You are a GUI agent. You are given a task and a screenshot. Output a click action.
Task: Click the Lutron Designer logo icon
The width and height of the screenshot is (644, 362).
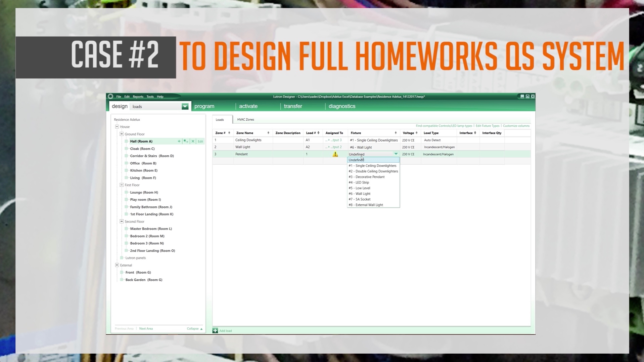(110, 96)
